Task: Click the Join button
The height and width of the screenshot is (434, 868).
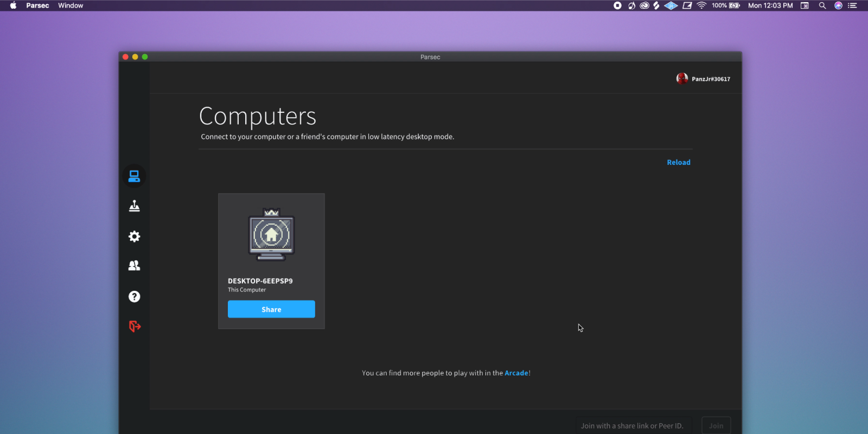Action: [716, 426]
